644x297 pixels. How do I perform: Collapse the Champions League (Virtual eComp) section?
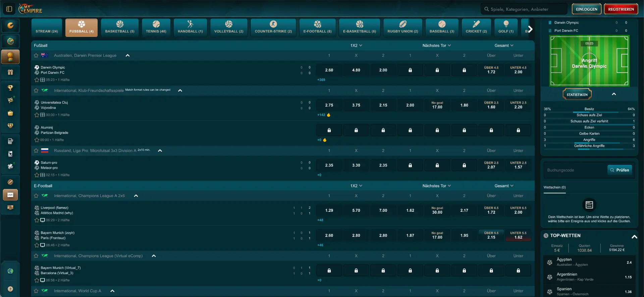(154, 256)
